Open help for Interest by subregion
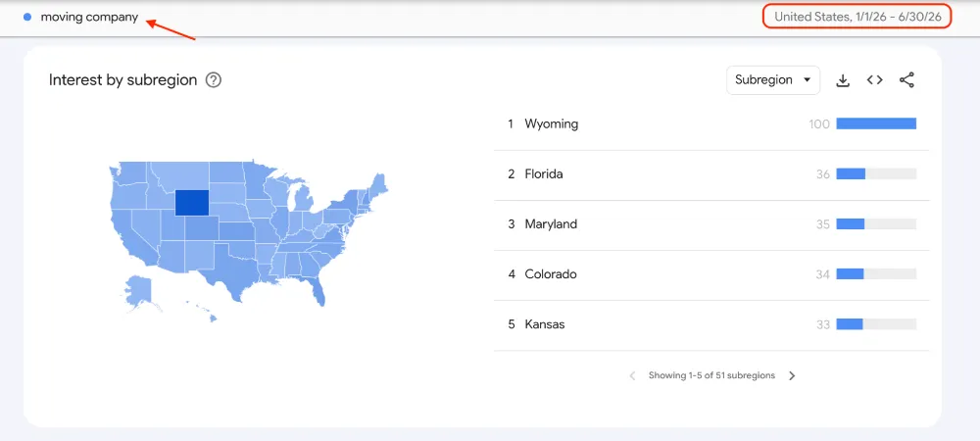The width and height of the screenshot is (980, 441). [214, 80]
